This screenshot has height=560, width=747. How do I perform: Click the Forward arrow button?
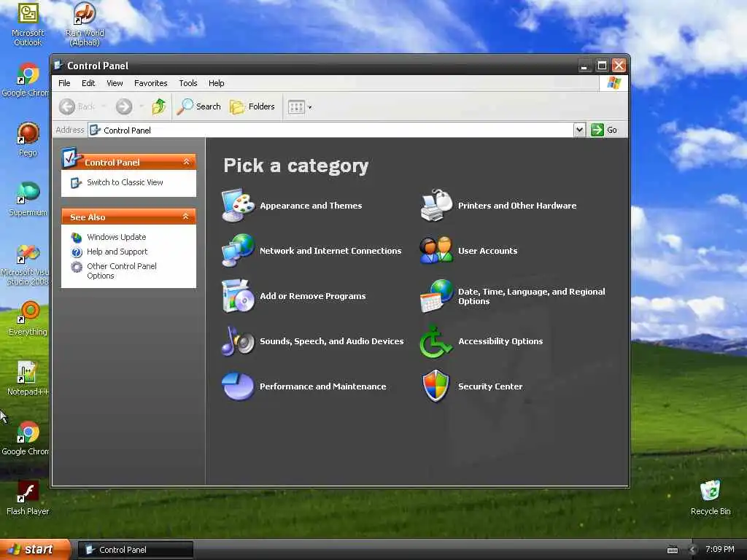(124, 106)
